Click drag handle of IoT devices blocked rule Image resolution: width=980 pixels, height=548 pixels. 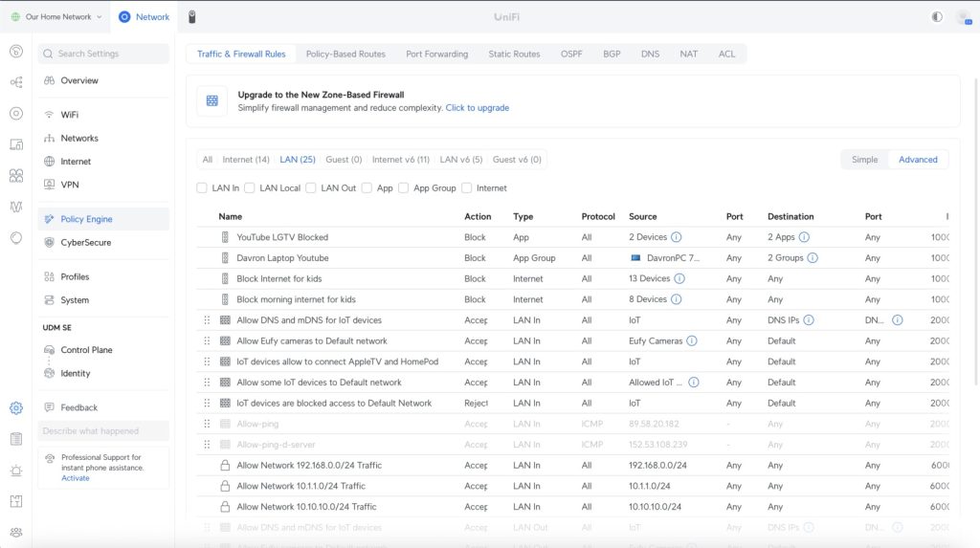coord(207,403)
